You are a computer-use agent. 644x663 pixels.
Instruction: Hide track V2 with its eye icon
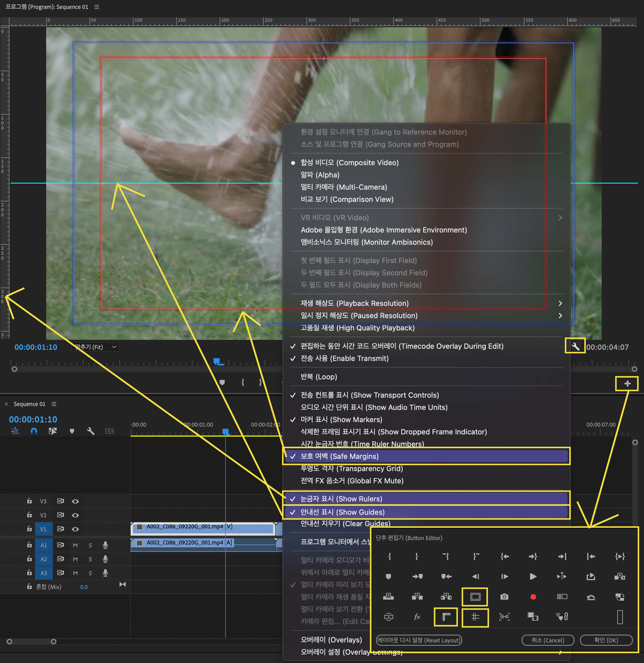pos(75,515)
